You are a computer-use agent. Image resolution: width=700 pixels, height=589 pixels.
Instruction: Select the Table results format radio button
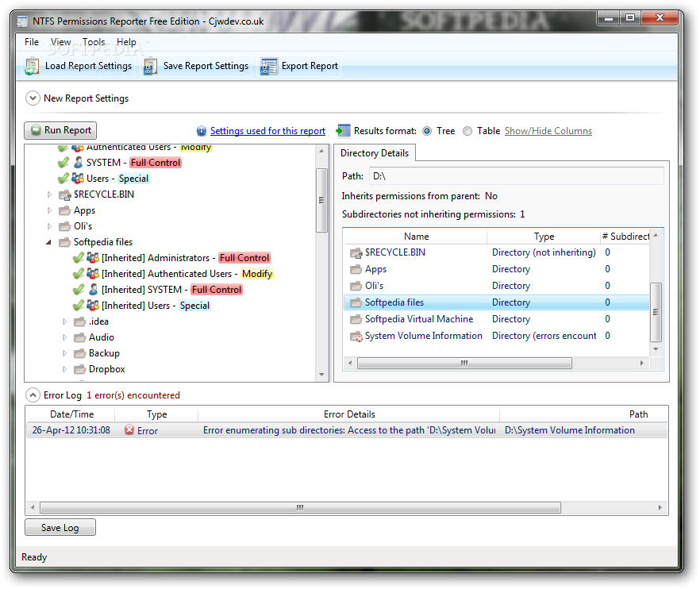pos(467,131)
